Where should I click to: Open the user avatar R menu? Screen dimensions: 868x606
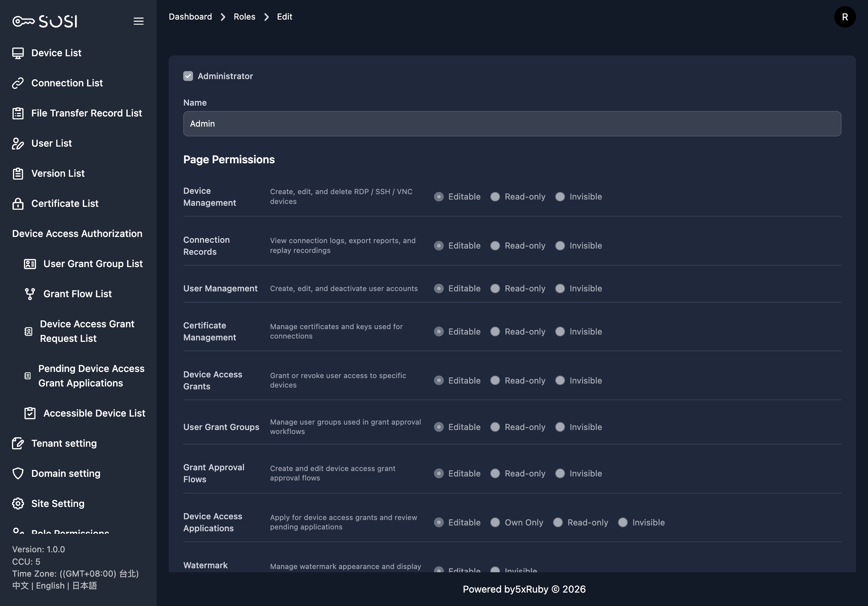point(844,17)
